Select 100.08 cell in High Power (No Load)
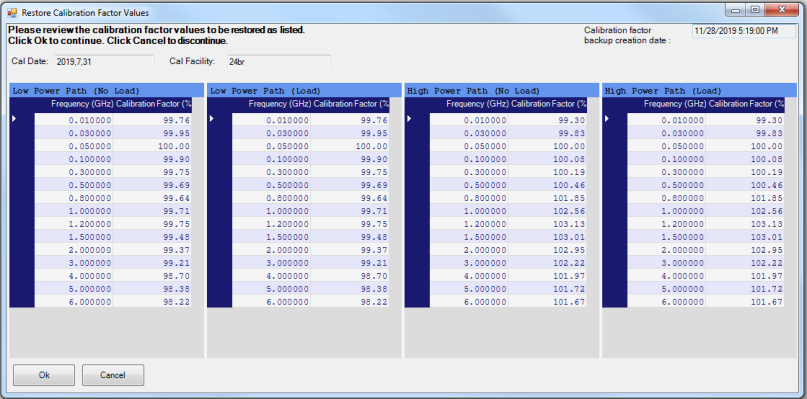 point(548,159)
